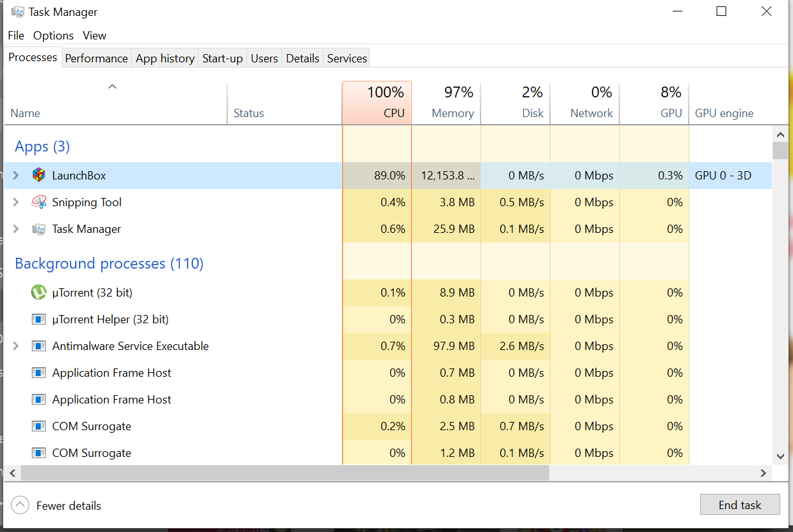Expand the LaunchBox process group
Screen dimensions: 793x532
click(17, 175)
